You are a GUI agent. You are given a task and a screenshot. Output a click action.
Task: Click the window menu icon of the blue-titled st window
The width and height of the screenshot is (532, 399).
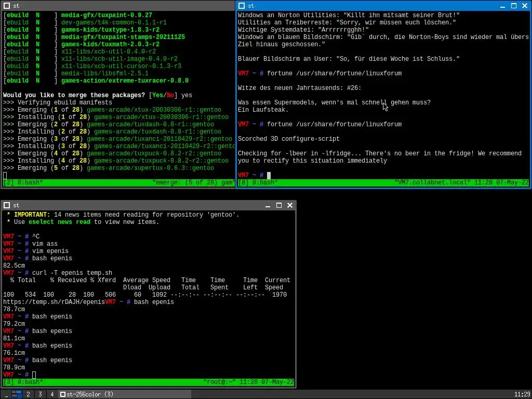tap(242, 6)
